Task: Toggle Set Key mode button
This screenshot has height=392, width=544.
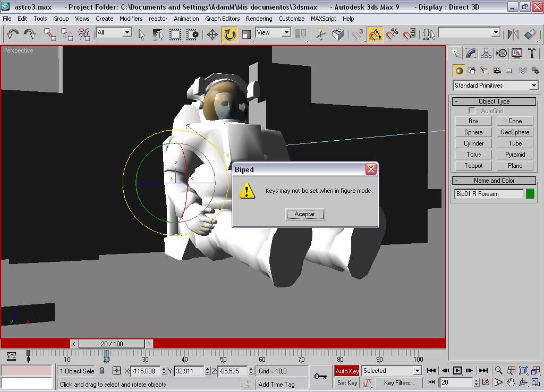Action: click(x=346, y=382)
